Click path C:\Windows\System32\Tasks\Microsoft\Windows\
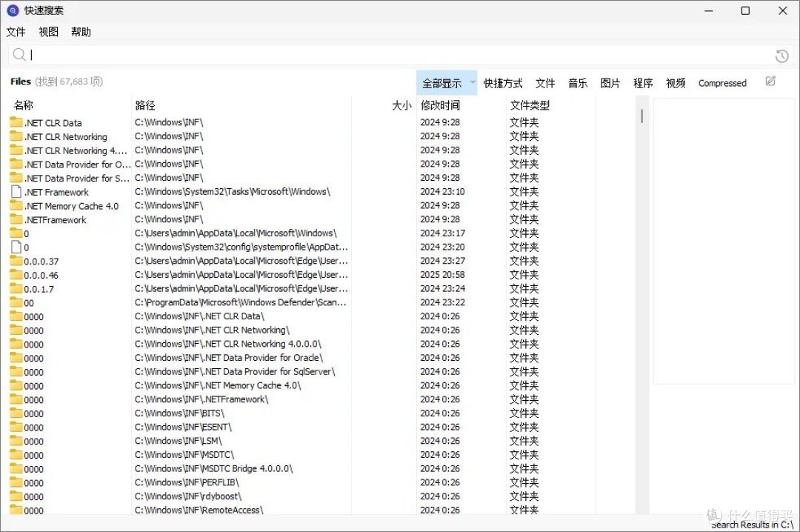The width and height of the screenshot is (800, 532). [x=233, y=191]
